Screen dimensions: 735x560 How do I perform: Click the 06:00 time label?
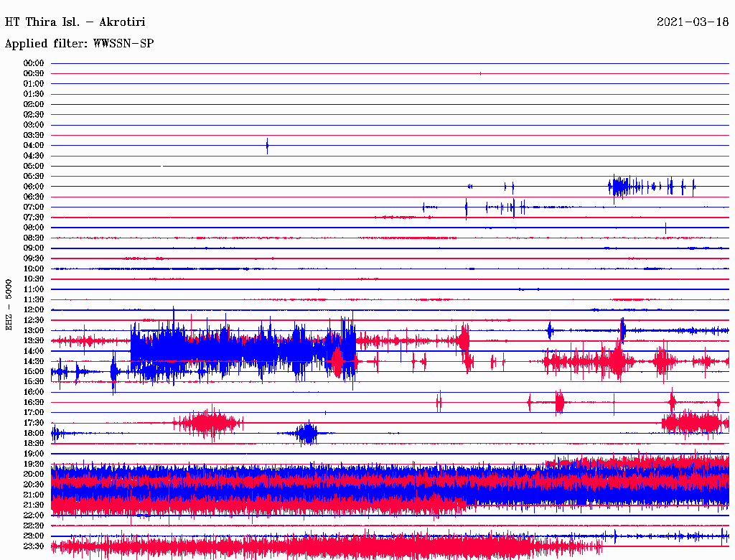coord(34,187)
